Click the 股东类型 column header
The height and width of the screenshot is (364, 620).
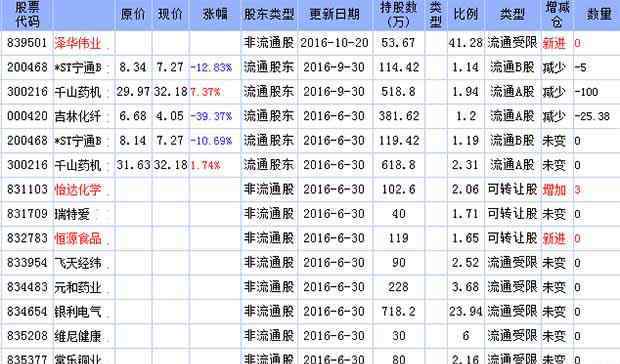(269, 15)
